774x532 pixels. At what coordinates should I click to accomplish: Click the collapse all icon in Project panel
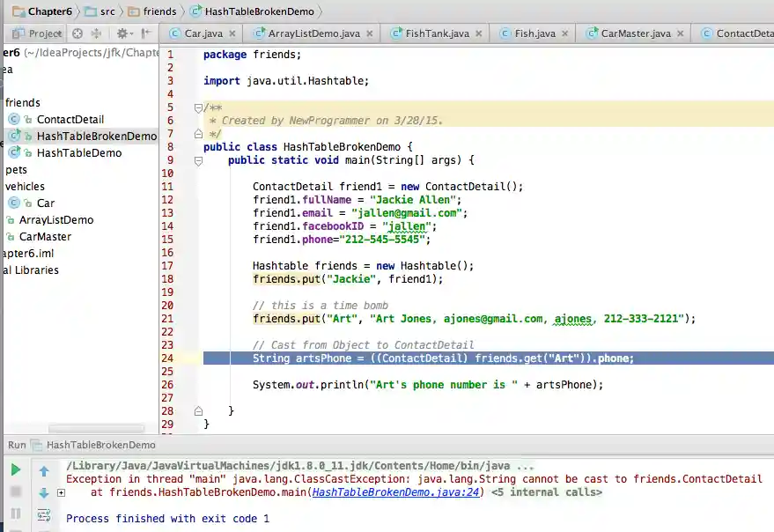pos(98,33)
